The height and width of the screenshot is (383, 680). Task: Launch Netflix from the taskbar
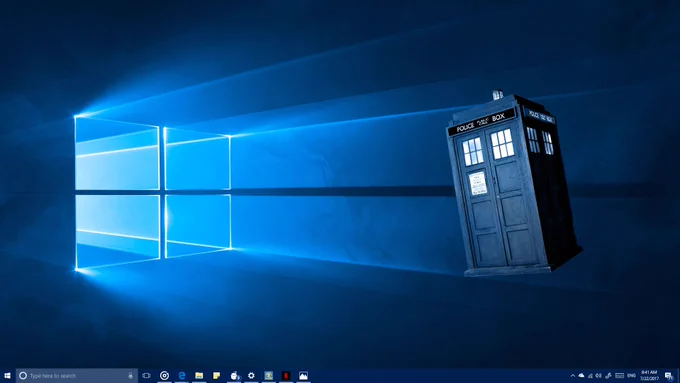point(286,376)
